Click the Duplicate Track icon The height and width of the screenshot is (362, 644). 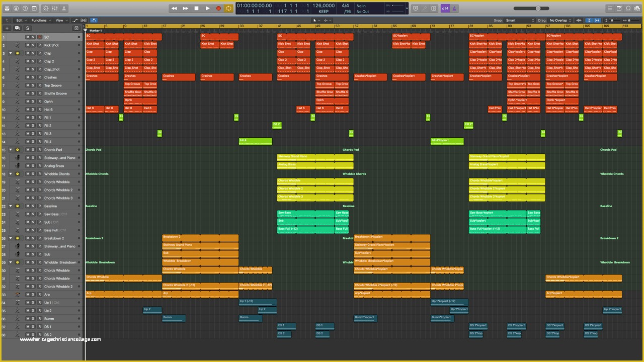[x=17, y=28]
